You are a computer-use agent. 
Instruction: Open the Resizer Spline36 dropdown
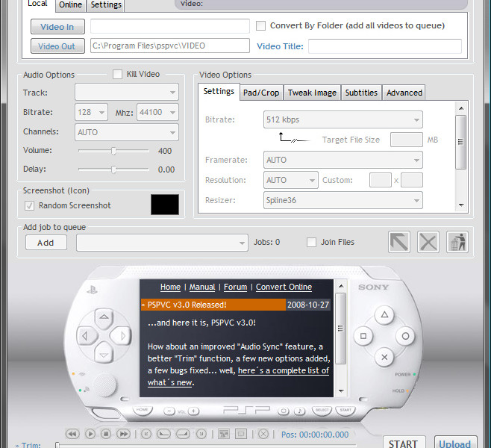tap(343, 200)
